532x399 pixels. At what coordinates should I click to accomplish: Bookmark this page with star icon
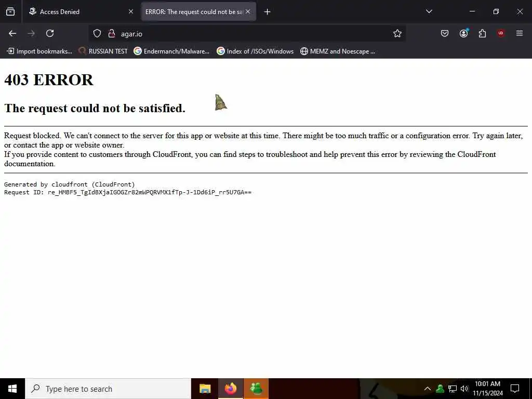pyautogui.click(x=397, y=33)
